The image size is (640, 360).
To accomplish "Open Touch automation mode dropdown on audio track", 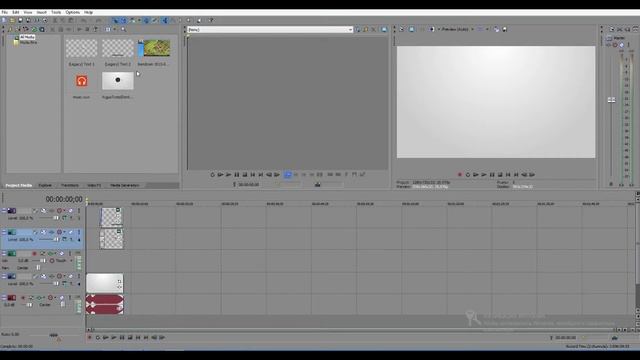I will click(71, 260).
